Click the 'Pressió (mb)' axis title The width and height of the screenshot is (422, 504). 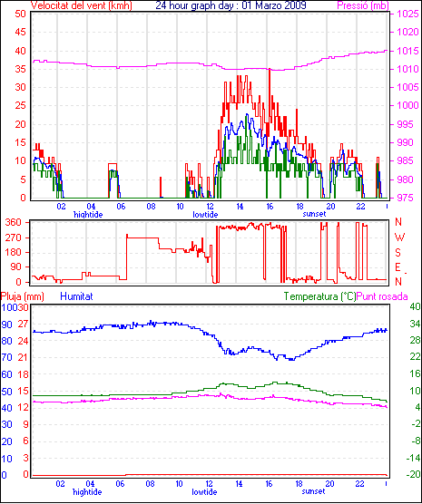point(363,5)
